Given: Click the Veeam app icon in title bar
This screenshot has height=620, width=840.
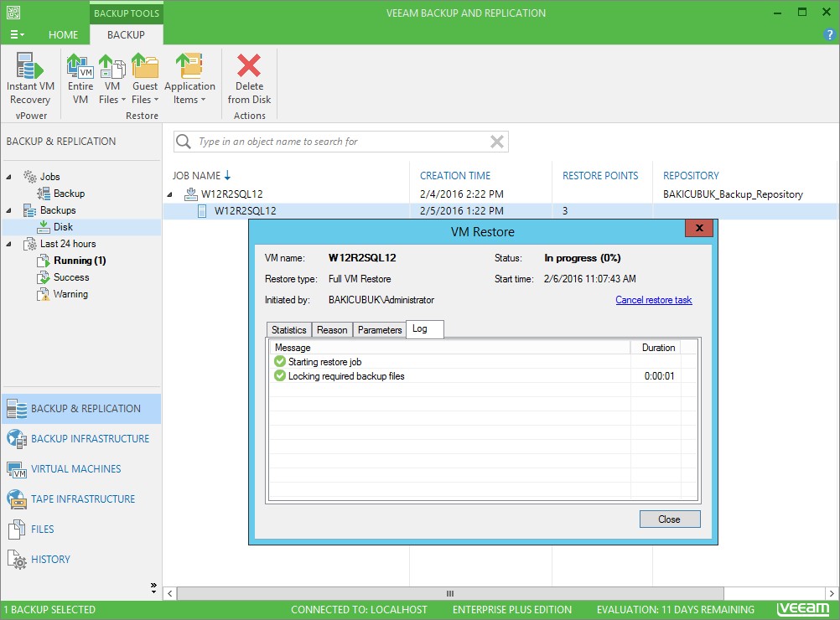Looking at the screenshot, I should pyautogui.click(x=13, y=13).
